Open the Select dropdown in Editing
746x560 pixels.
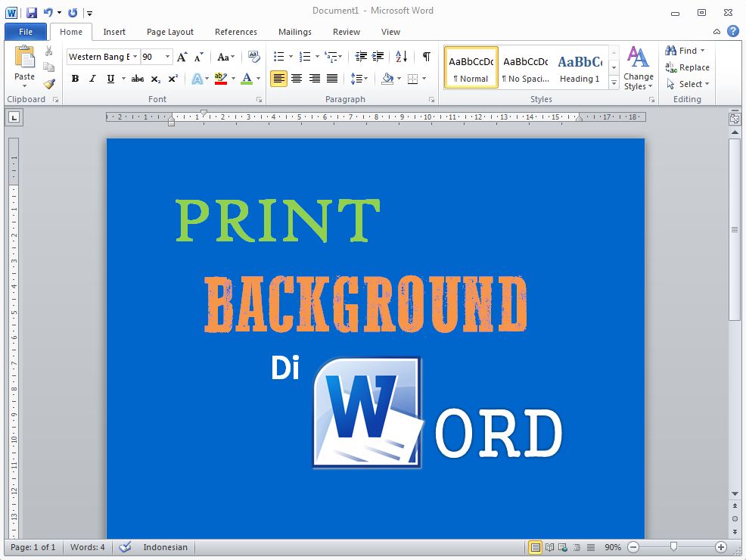[688, 84]
